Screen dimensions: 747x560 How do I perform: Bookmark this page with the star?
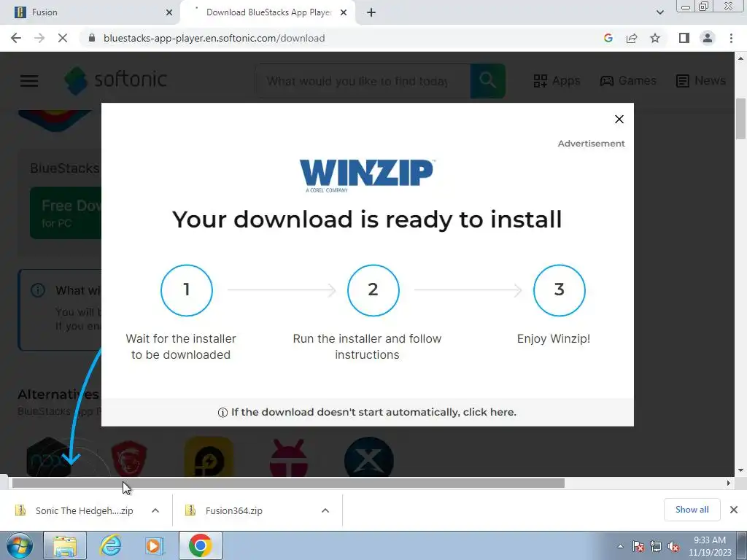click(x=655, y=38)
